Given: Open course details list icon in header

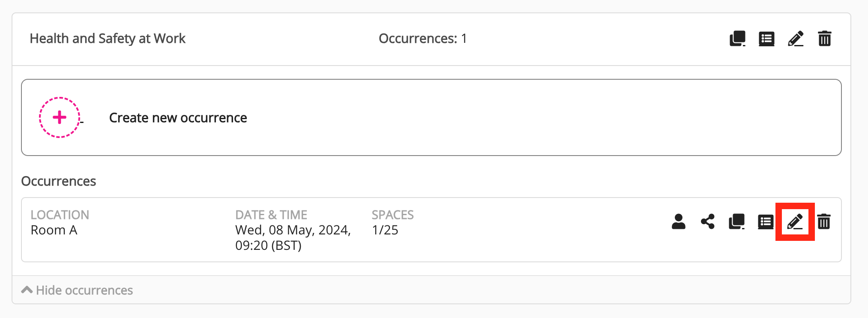Looking at the screenshot, I should [x=766, y=39].
